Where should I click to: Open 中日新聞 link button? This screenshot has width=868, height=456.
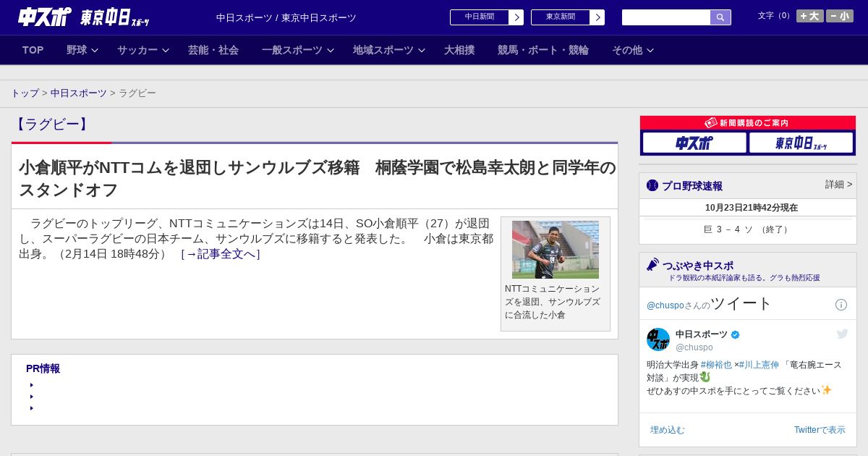480,17
